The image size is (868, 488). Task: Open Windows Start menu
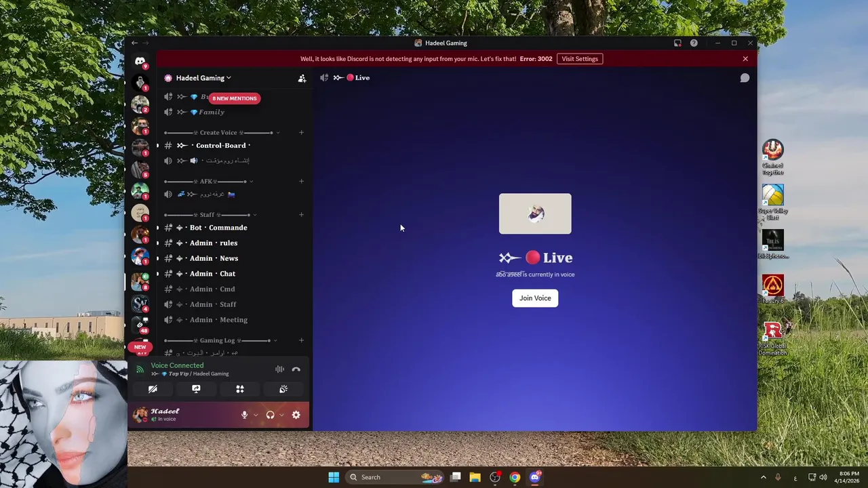[334, 477]
